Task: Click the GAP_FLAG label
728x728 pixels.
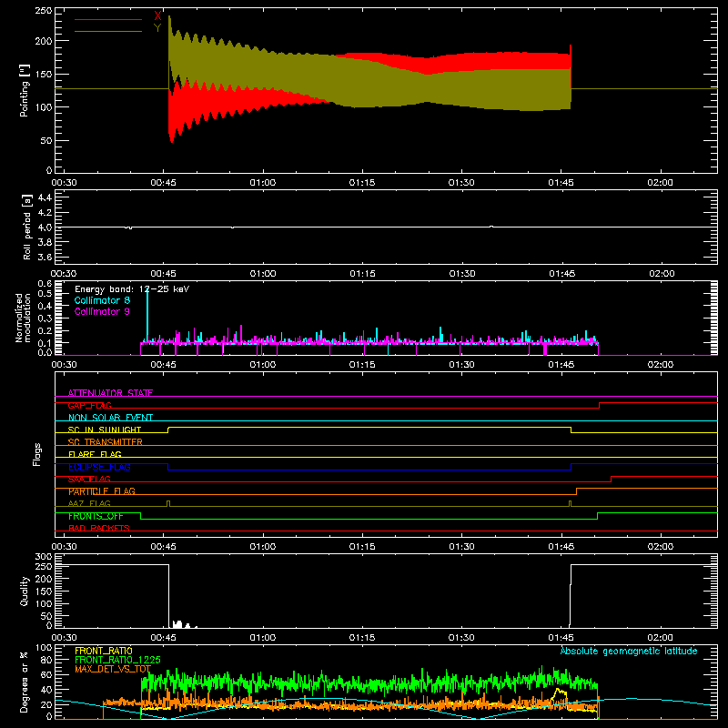Action: (89, 405)
